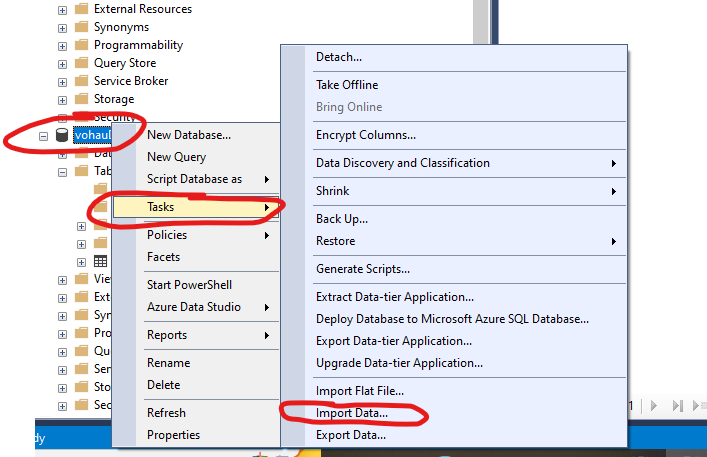
Task: Click the Service Broker folder icon
Action: 81,81
